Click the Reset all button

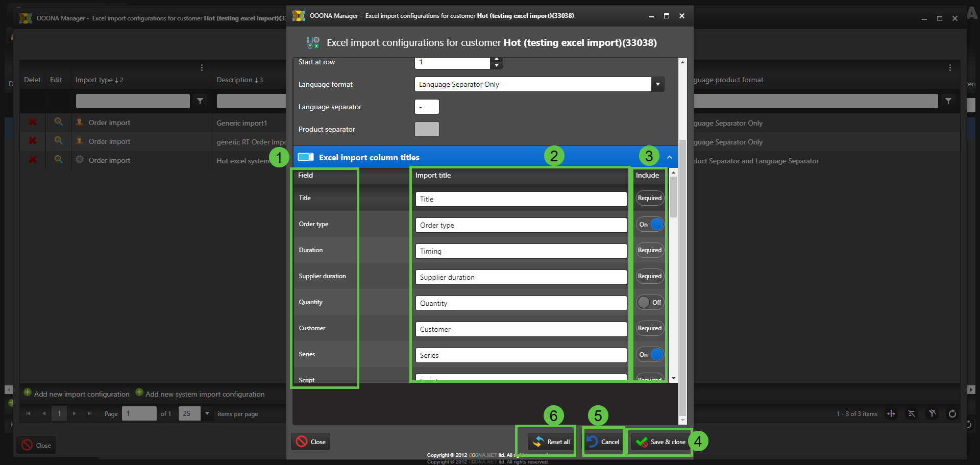click(x=551, y=442)
